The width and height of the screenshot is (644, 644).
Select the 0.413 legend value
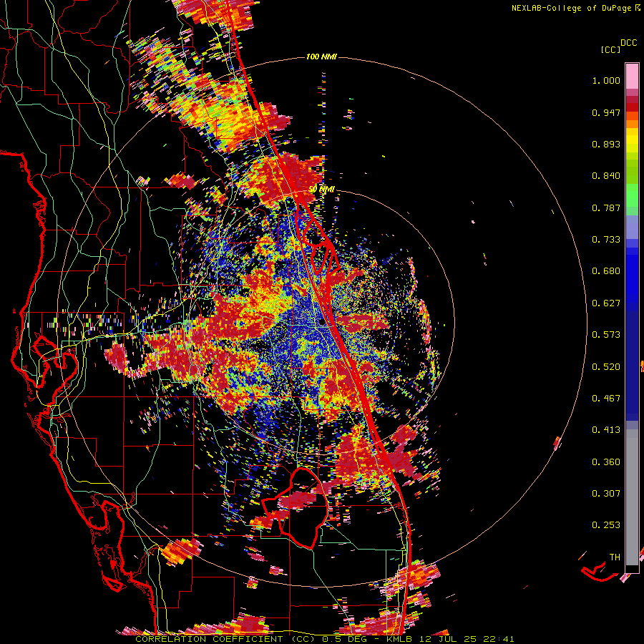coord(606,430)
